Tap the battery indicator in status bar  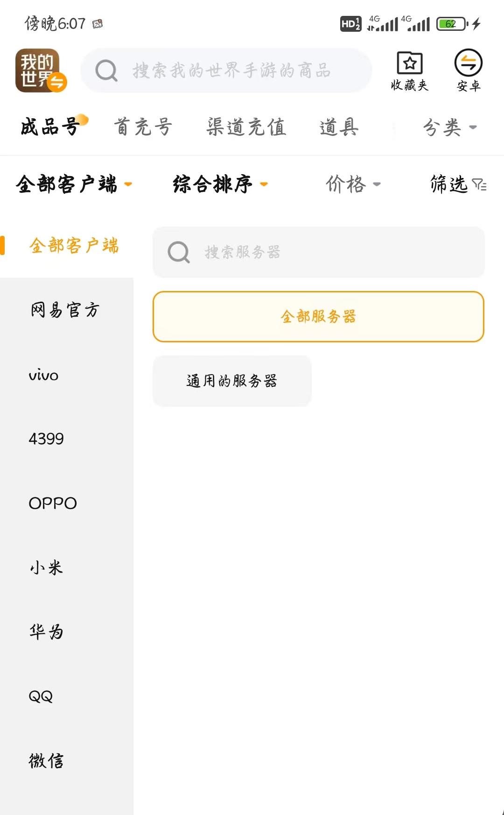[x=452, y=24]
